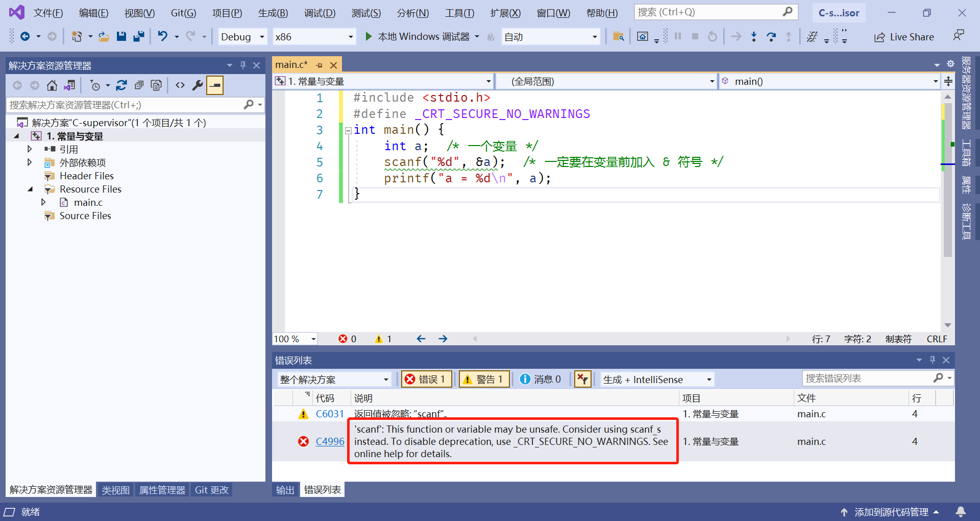Click the New Project icon
The image size is (980, 521).
point(77,36)
